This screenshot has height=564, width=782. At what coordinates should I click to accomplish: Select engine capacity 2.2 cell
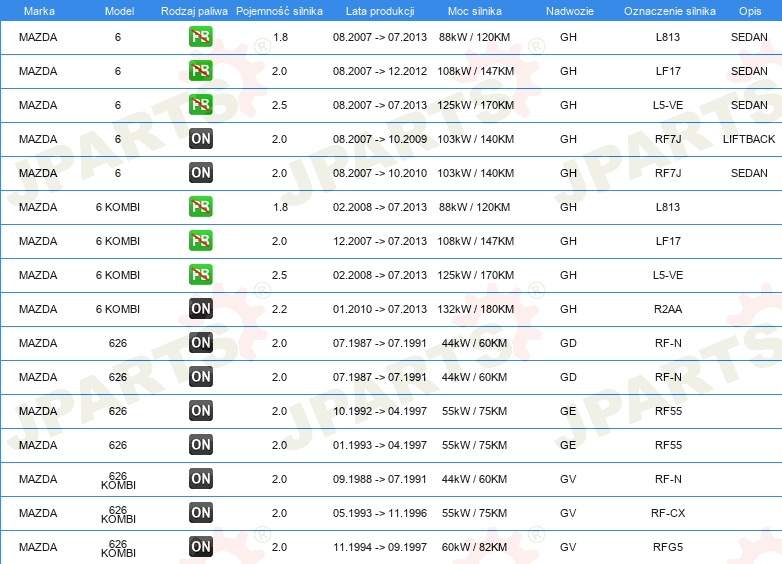tap(279, 309)
